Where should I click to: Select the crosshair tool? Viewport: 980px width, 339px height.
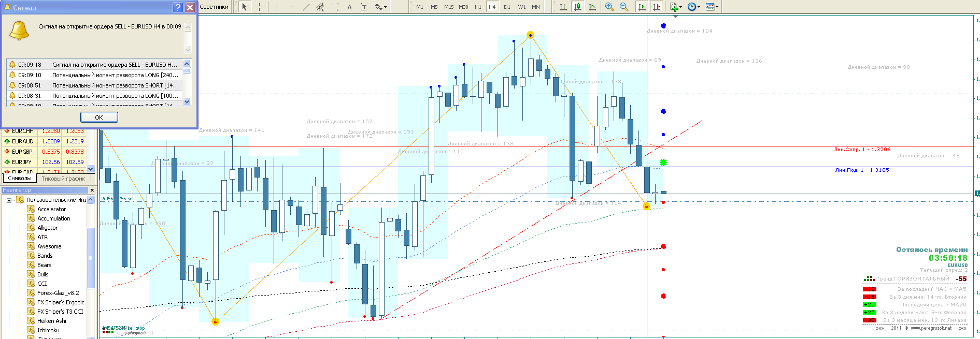[x=259, y=7]
